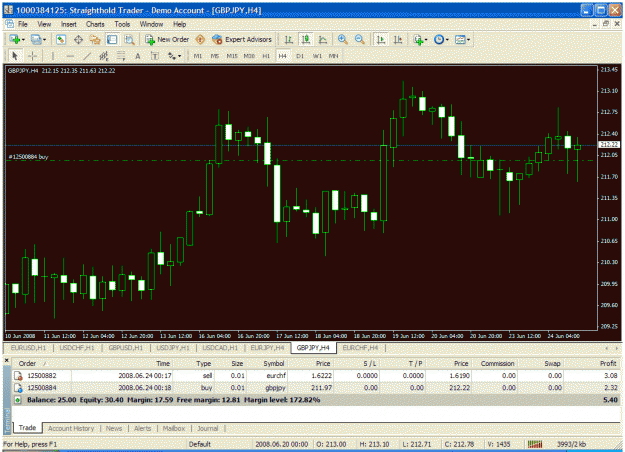Sort by the Order column header
The height and width of the screenshot is (452, 625).
pyautogui.click(x=27, y=364)
